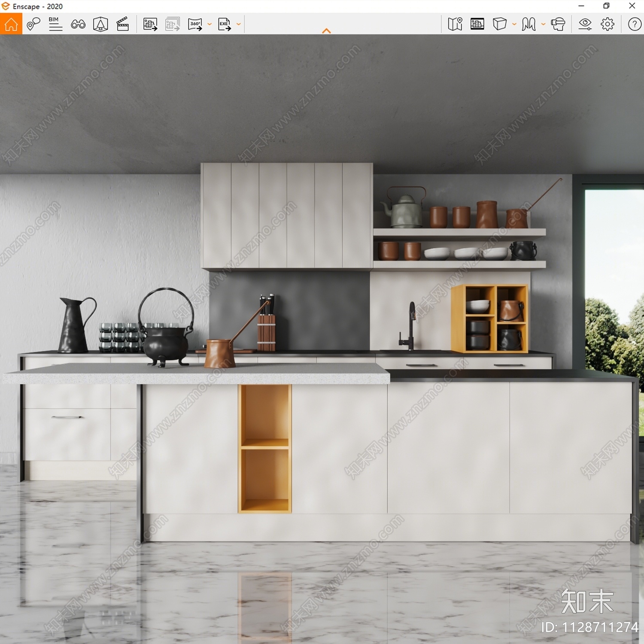Restore down the Enscape window
The width and height of the screenshot is (644, 644).
(606, 6)
